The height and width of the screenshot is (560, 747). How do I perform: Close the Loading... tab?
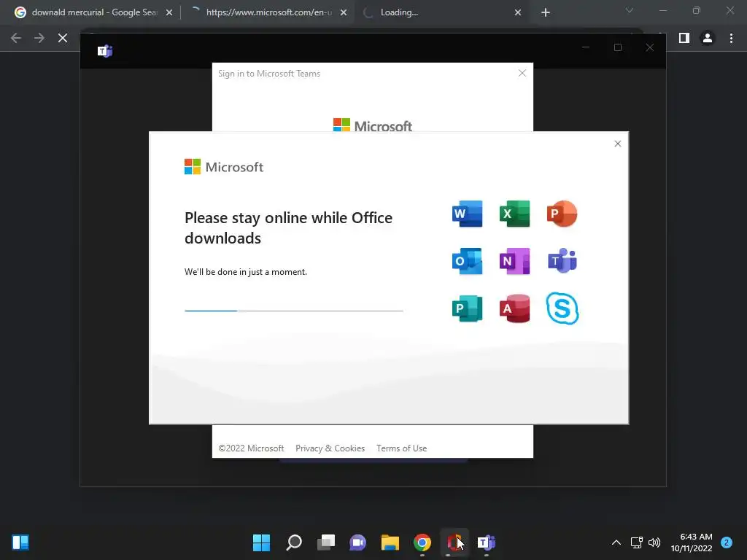tap(518, 13)
